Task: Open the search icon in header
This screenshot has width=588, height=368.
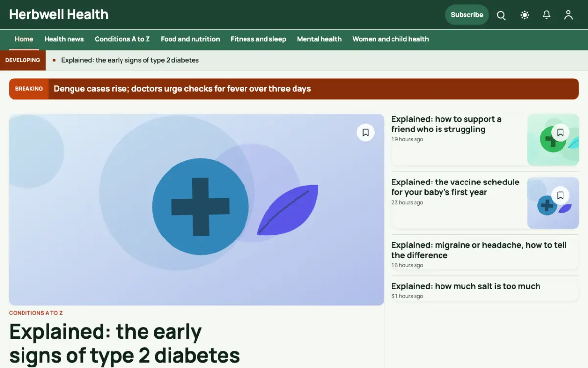Action: pyautogui.click(x=501, y=15)
